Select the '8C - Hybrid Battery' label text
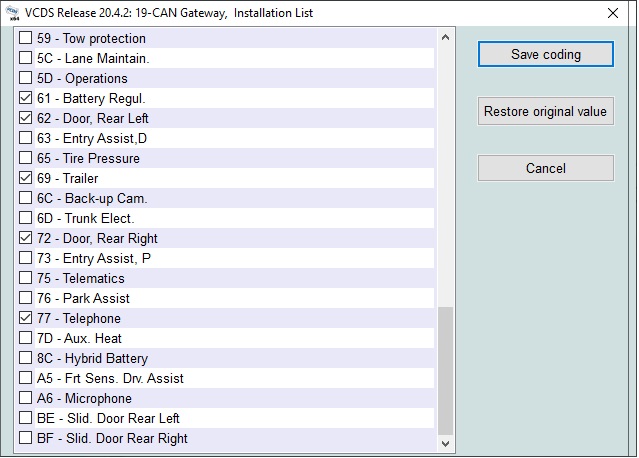Screen dimensions: 639x458 (x=93, y=359)
